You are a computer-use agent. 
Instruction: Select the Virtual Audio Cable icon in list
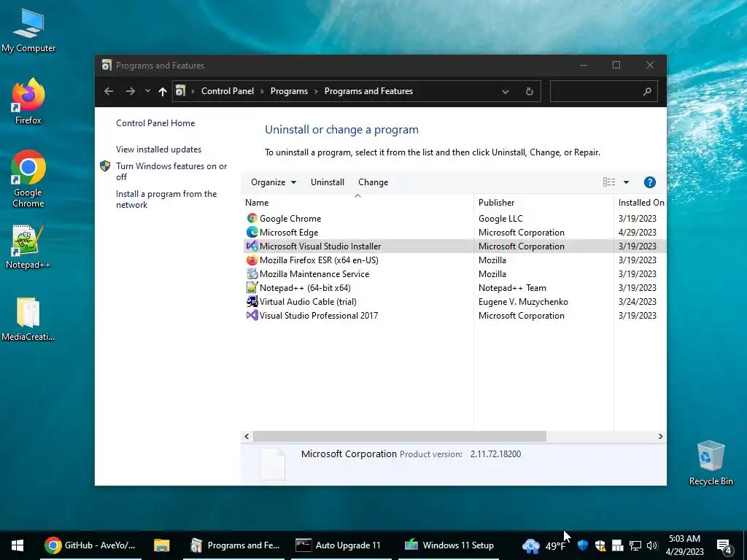(252, 301)
